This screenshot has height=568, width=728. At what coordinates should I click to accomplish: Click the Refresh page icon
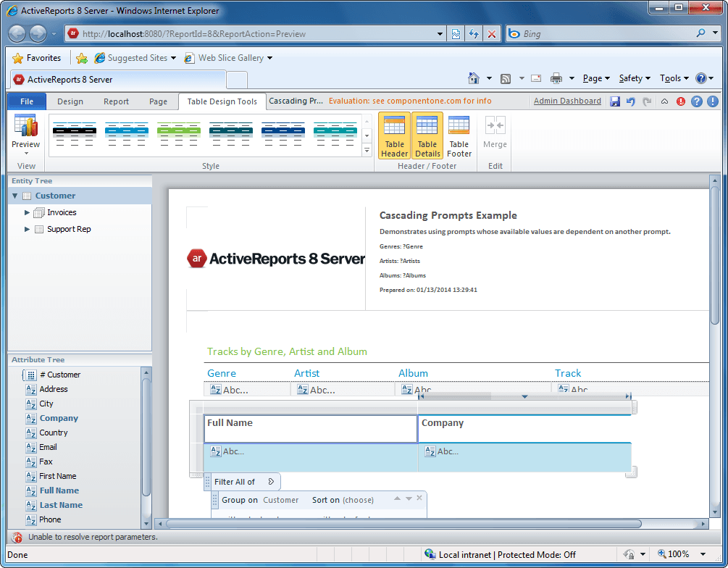point(474,34)
